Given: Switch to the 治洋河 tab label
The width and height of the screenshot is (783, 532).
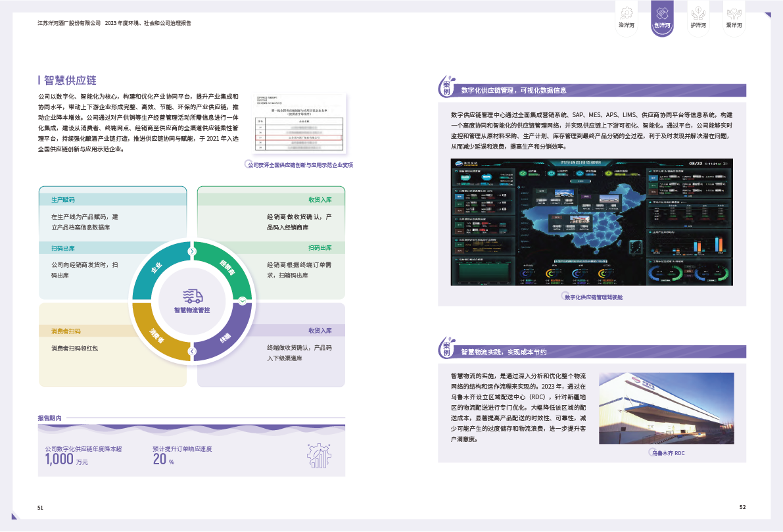Looking at the screenshot, I should point(627,26).
